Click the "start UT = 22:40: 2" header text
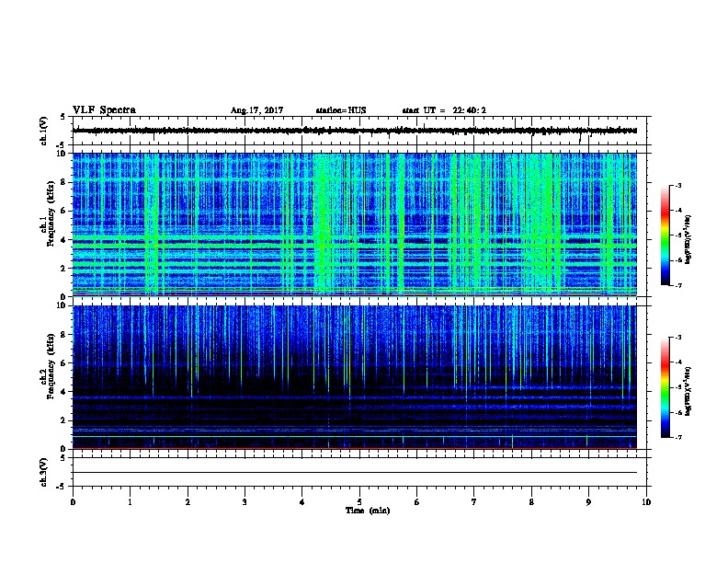This screenshot has height=563, width=728. [444, 110]
